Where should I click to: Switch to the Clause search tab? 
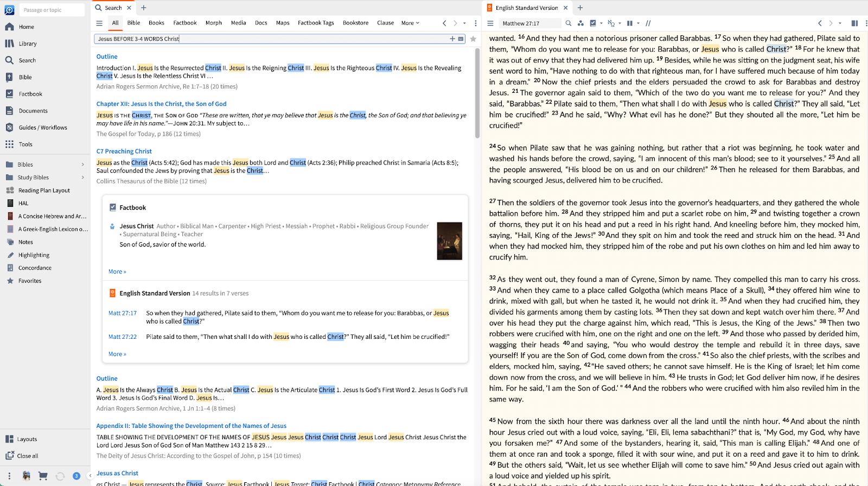tap(385, 23)
